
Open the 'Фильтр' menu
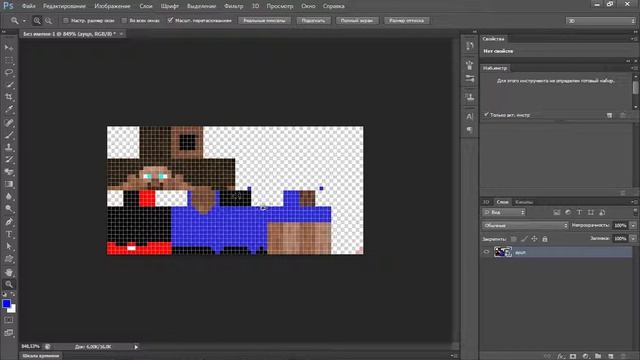[233, 6]
